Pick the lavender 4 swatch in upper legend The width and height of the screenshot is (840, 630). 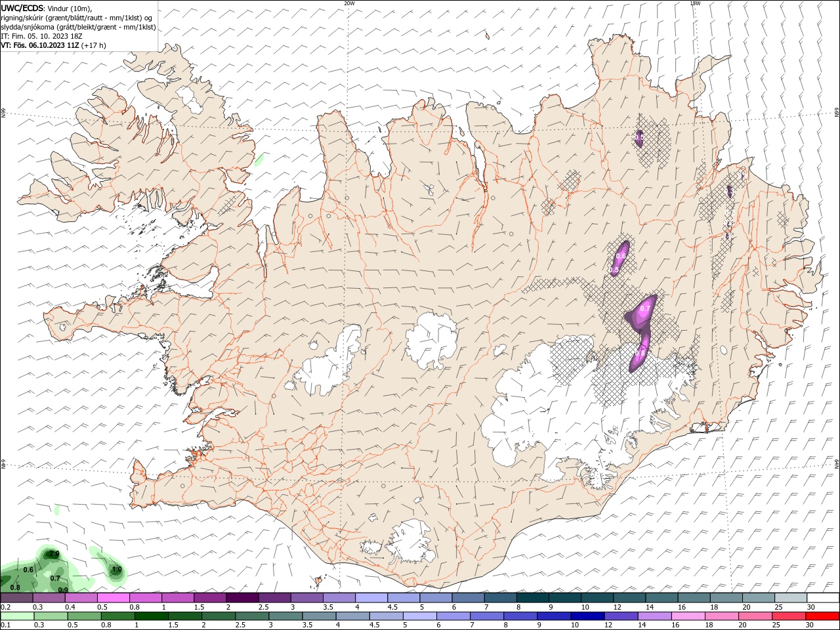370,598
